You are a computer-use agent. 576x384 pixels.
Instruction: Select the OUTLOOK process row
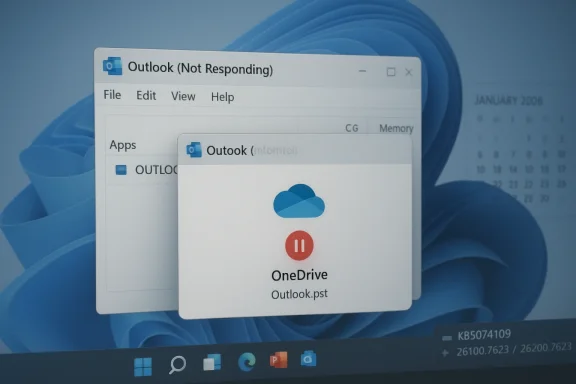143,170
